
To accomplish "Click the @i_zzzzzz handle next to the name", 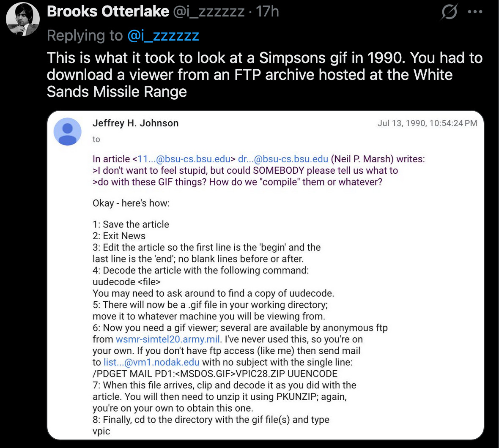I will pyautogui.click(x=209, y=11).
